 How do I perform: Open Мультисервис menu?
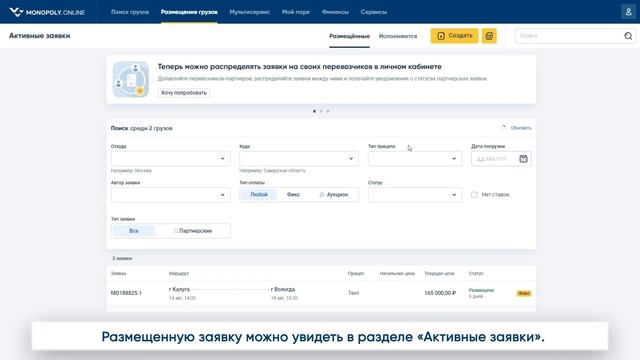(x=249, y=12)
